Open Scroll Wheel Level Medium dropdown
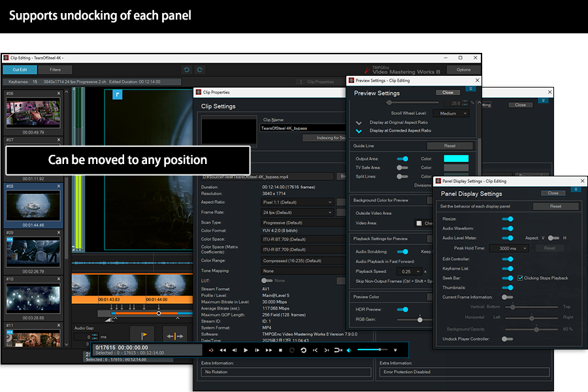The width and height of the screenshot is (588, 392). 451,113
